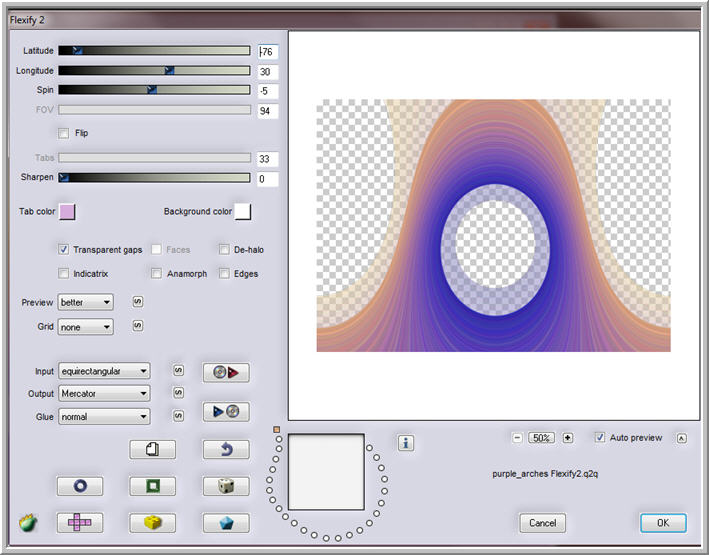
Task: Click the S button beside Input dropdown
Action: tap(179, 370)
